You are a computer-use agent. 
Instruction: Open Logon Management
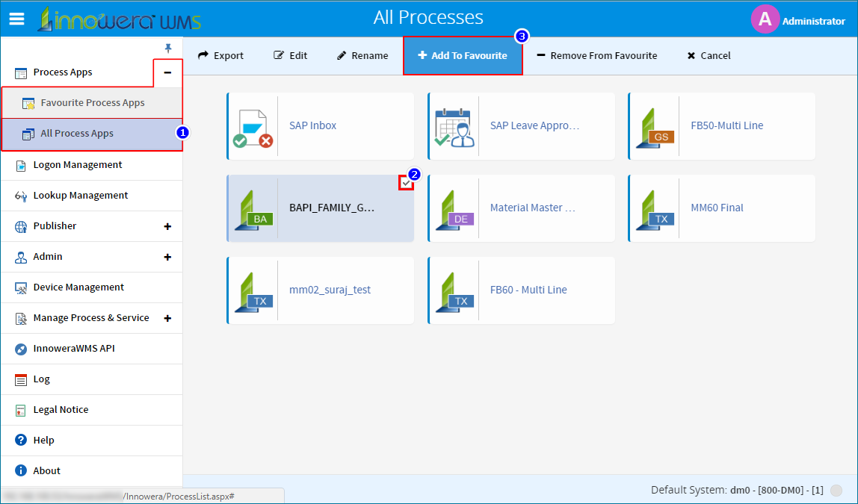click(92, 165)
